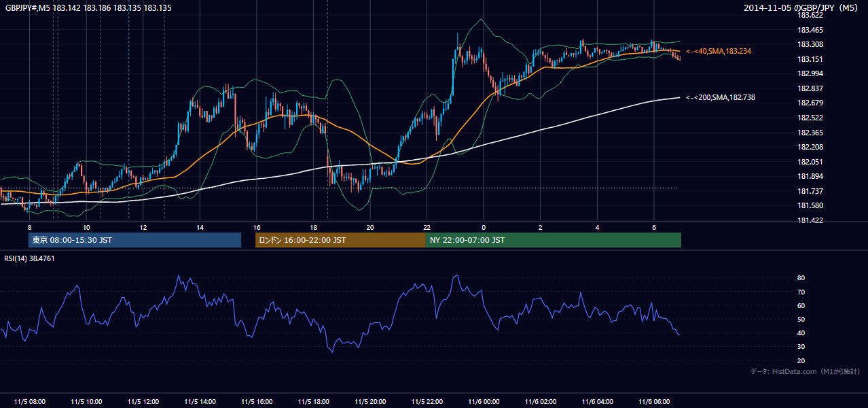
Task: Click the RSI(14) 38.4761 indicator label
Action: click(x=30, y=258)
